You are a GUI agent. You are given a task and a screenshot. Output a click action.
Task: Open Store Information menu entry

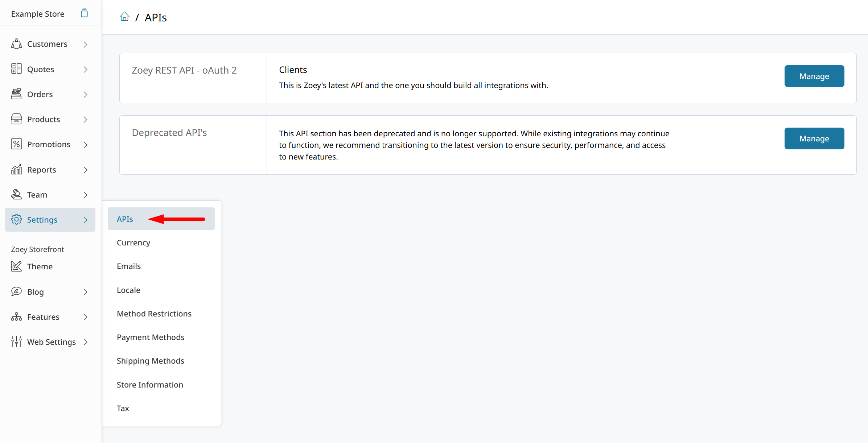pyautogui.click(x=150, y=385)
